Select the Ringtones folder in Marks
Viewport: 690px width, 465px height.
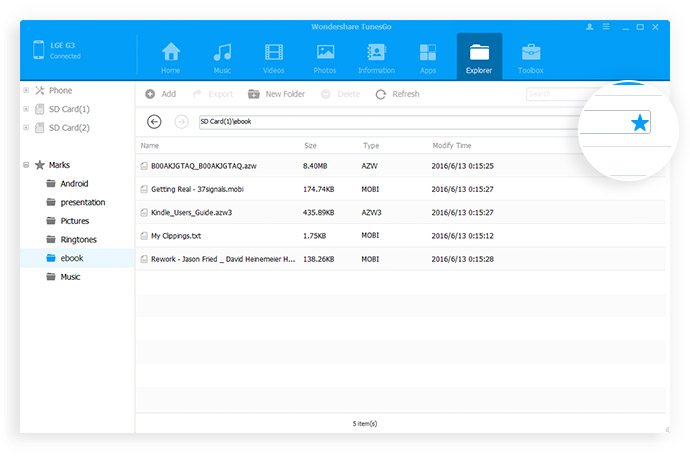[78, 239]
